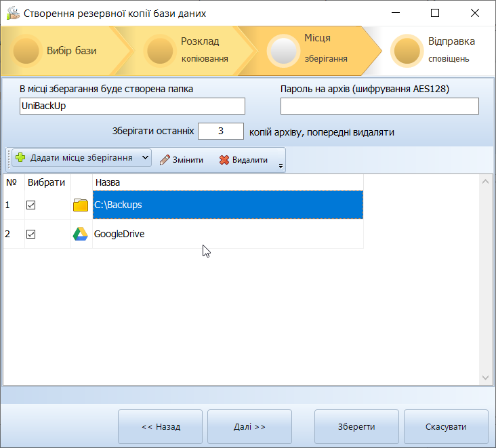Click the Назва column header

228,182
